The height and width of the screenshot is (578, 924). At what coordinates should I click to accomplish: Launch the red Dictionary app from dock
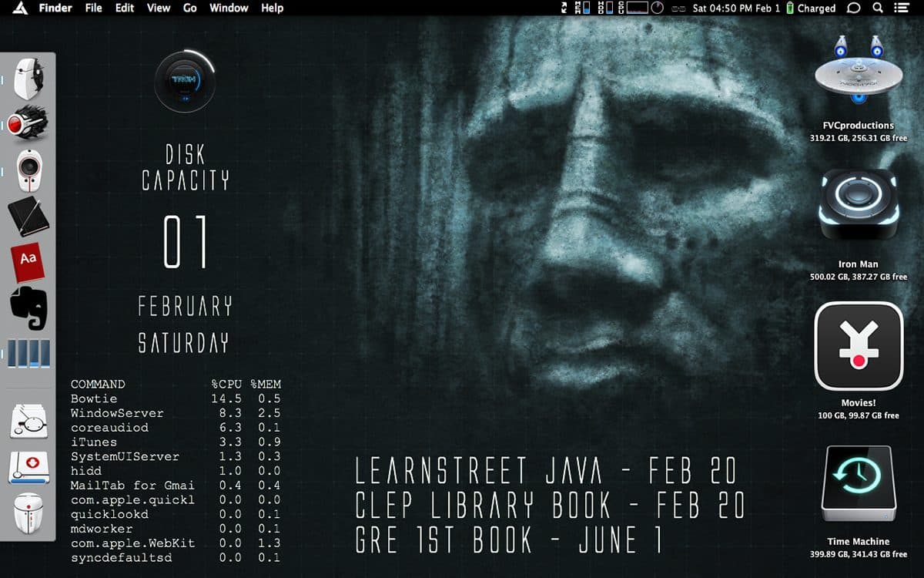(x=28, y=262)
